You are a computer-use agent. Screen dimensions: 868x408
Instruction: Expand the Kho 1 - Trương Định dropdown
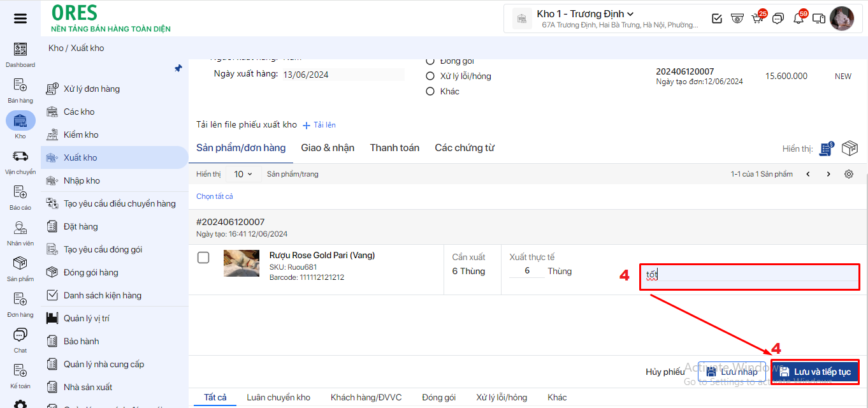point(585,14)
